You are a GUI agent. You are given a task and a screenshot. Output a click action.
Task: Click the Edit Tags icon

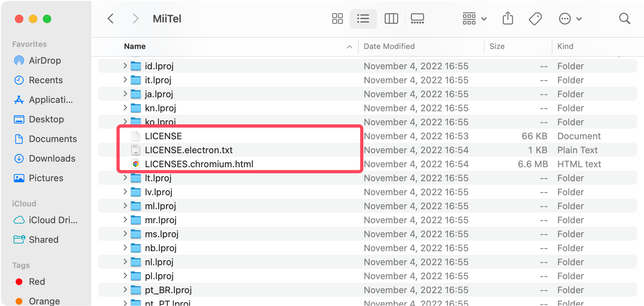click(535, 19)
